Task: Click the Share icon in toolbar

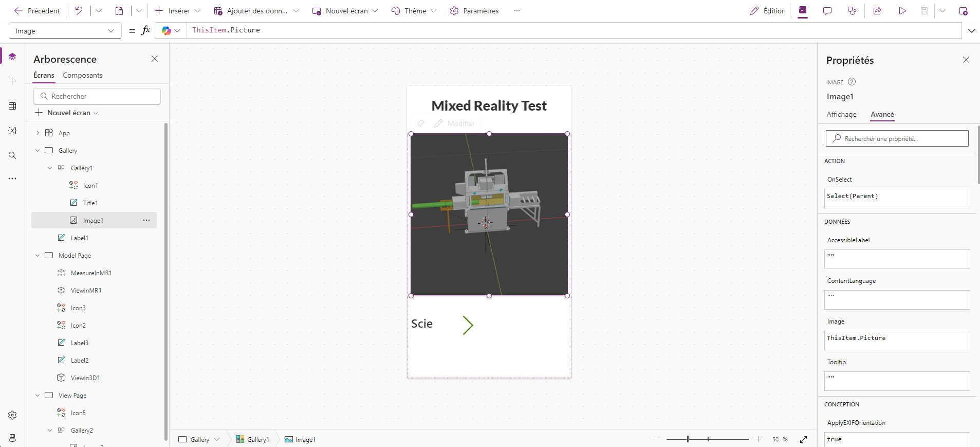Action: (x=877, y=11)
